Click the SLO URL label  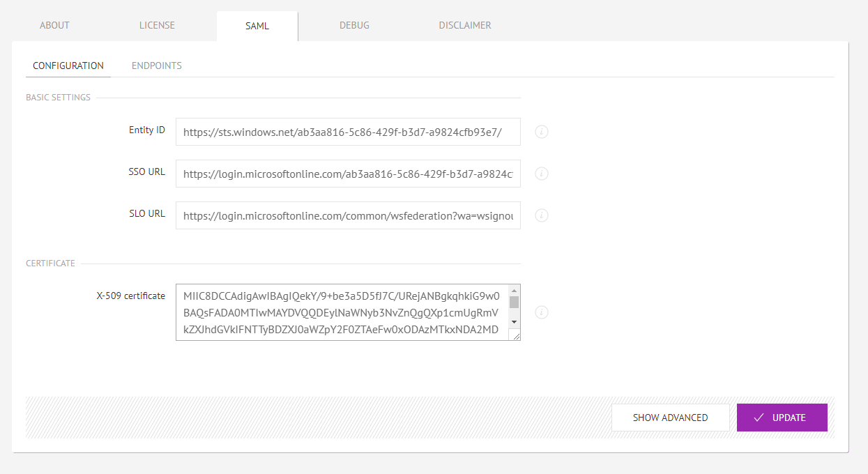point(147,214)
